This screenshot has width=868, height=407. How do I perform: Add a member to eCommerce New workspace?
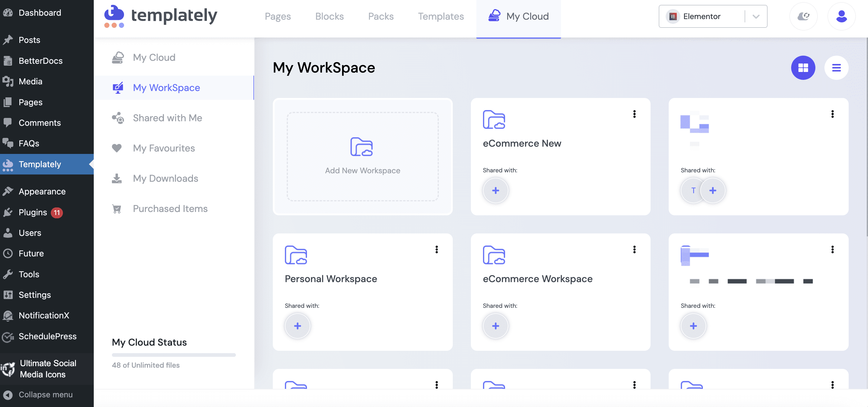(x=495, y=190)
